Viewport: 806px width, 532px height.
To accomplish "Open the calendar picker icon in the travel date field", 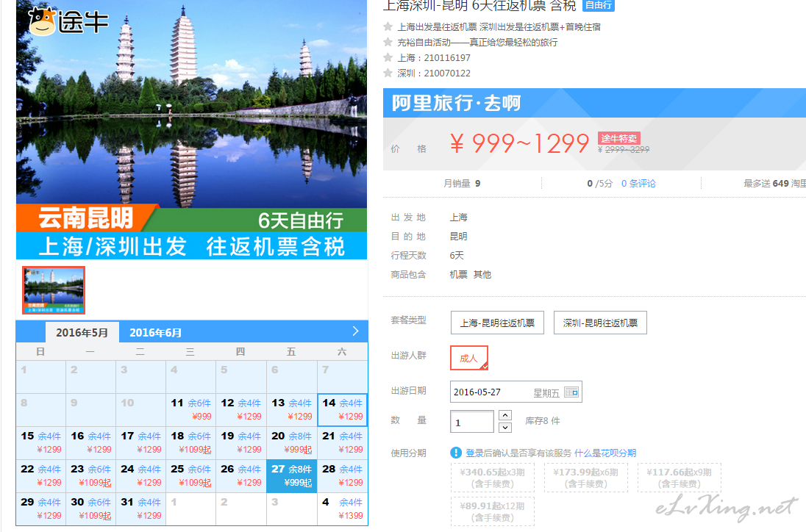I will click(x=571, y=392).
